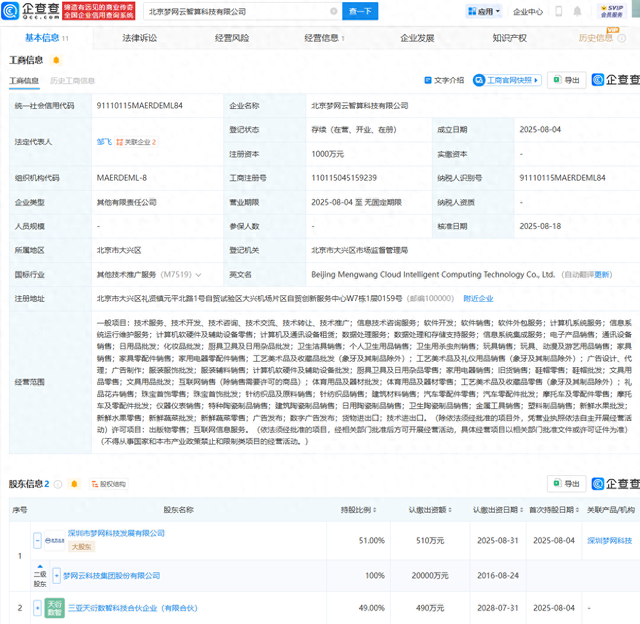Click the 关联企业 2 tag
Image resolution: width=640 pixels, height=624 pixels.
[x=136, y=142]
